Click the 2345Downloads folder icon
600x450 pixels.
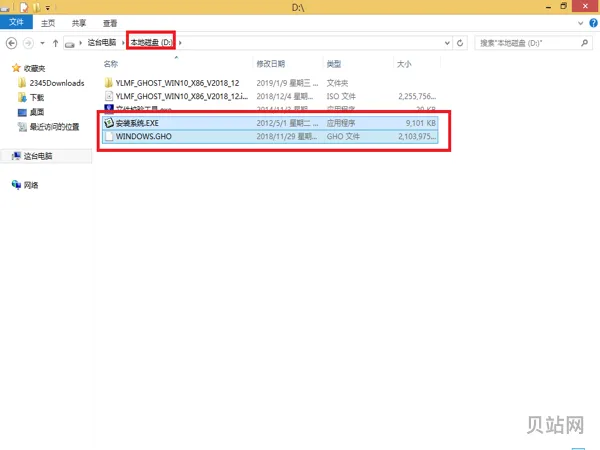pos(22,83)
